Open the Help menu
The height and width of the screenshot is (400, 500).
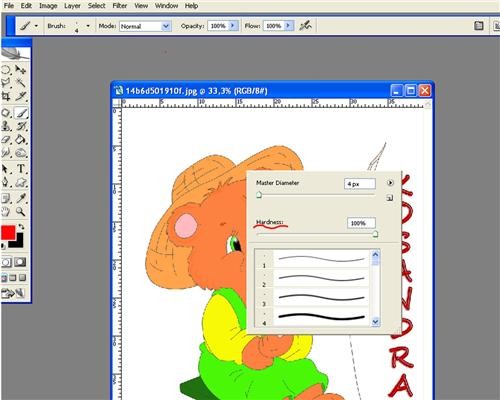coord(191,6)
